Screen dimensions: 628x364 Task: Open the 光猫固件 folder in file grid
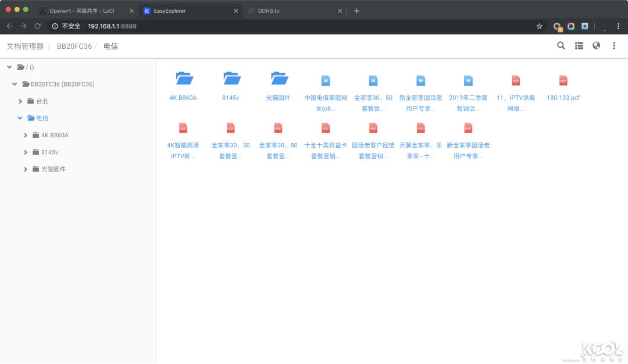click(x=279, y=79)
